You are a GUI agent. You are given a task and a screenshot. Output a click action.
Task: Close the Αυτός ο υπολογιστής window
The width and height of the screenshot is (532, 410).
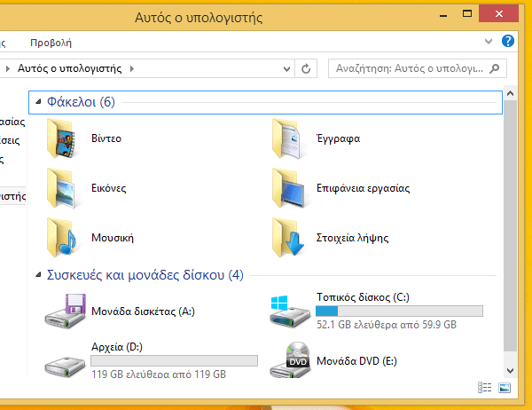(498, 13)
